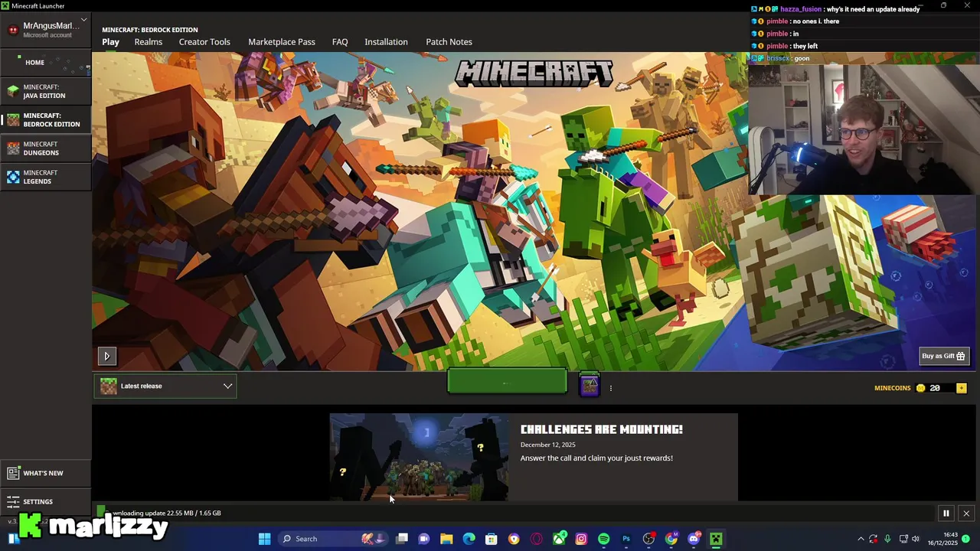Image resolution: width=980 pixels, height=551 pixels.
Task: Open Instagram from the taskbar
Action: pyautogui.click(x=581, y=539)
